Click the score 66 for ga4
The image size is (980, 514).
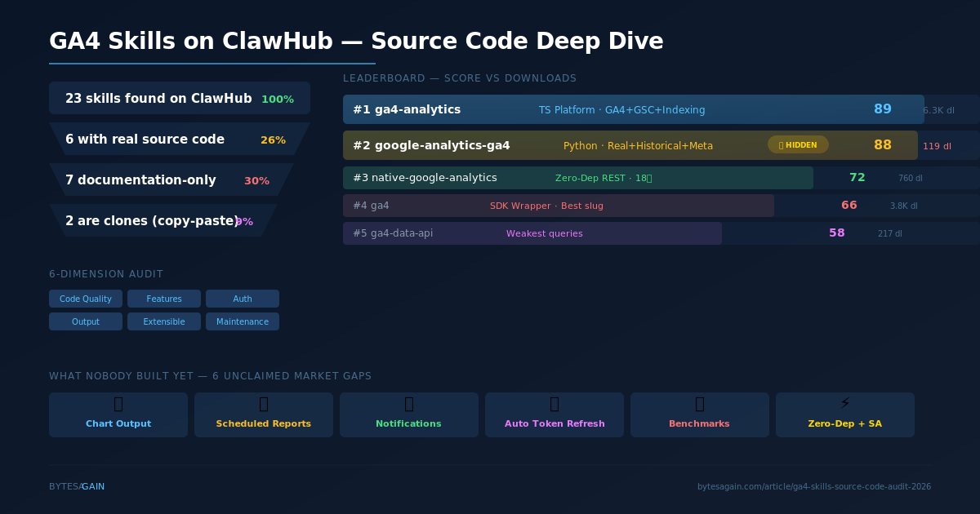click(x=849, y=206)
